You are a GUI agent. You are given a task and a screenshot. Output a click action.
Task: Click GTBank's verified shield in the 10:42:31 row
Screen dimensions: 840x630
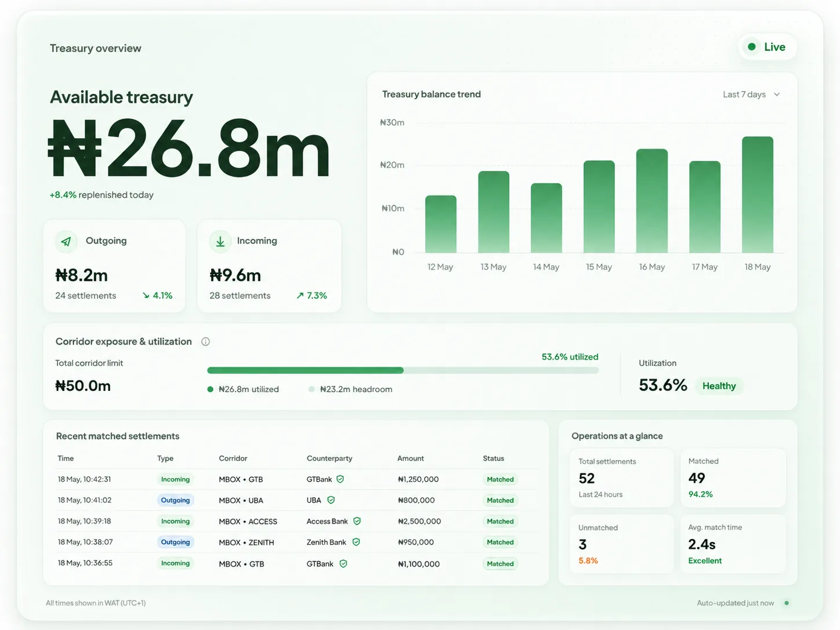point(341,479)
